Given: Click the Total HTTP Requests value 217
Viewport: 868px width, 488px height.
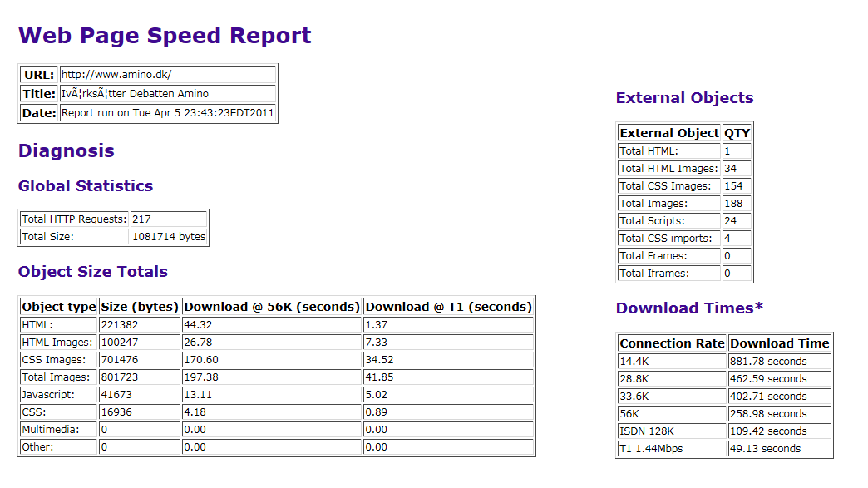Looking at the screenshot, I should pos(168,219).
